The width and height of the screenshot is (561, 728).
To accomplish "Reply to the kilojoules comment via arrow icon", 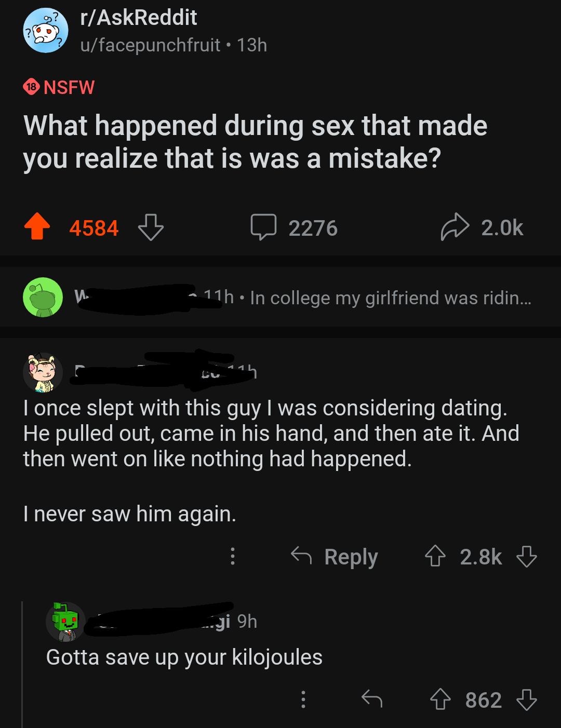I will click(372, 699).
